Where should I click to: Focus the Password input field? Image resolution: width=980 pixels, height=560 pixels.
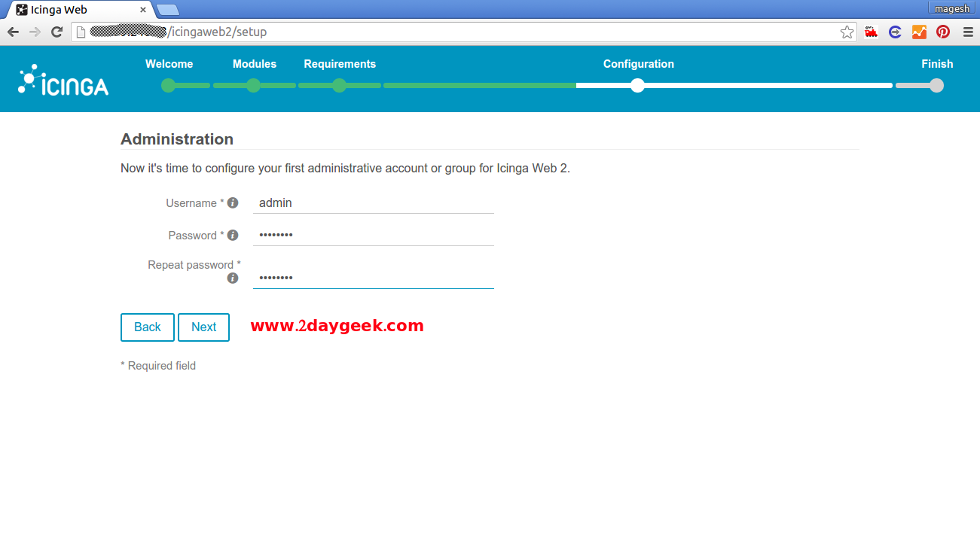[373, 235]
